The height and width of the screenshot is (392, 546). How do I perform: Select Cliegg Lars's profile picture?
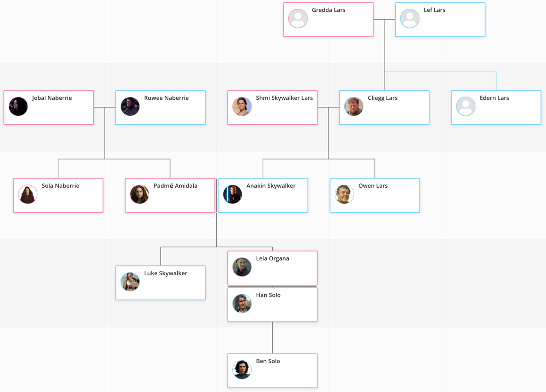tap(354, 107)
